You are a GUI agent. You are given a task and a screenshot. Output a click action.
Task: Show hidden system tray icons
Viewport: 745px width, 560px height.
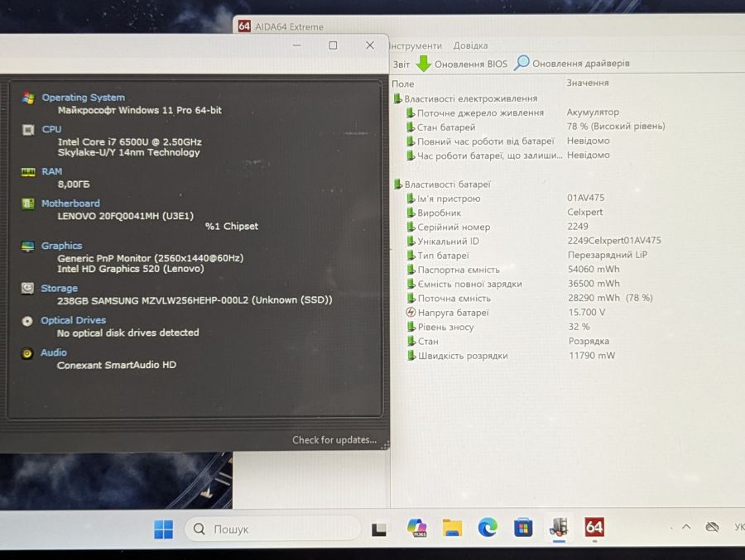pos(686,526)
